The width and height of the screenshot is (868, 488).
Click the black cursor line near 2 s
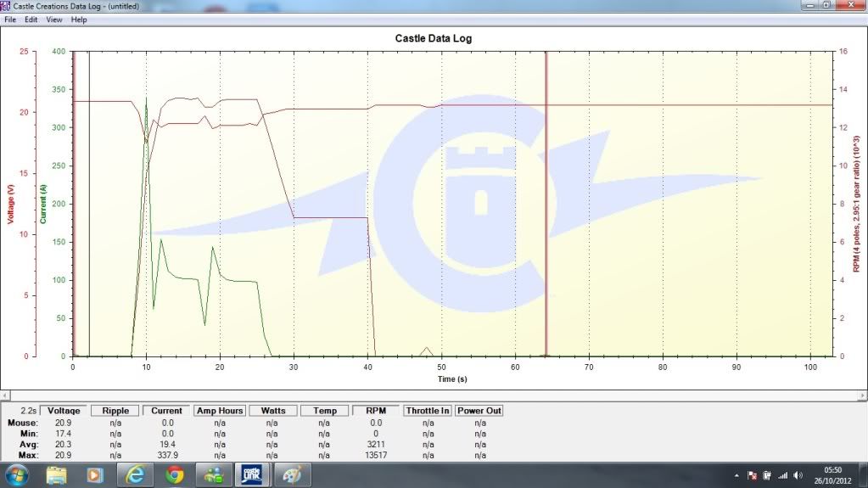pyautogui.click(x=89, y=204)
